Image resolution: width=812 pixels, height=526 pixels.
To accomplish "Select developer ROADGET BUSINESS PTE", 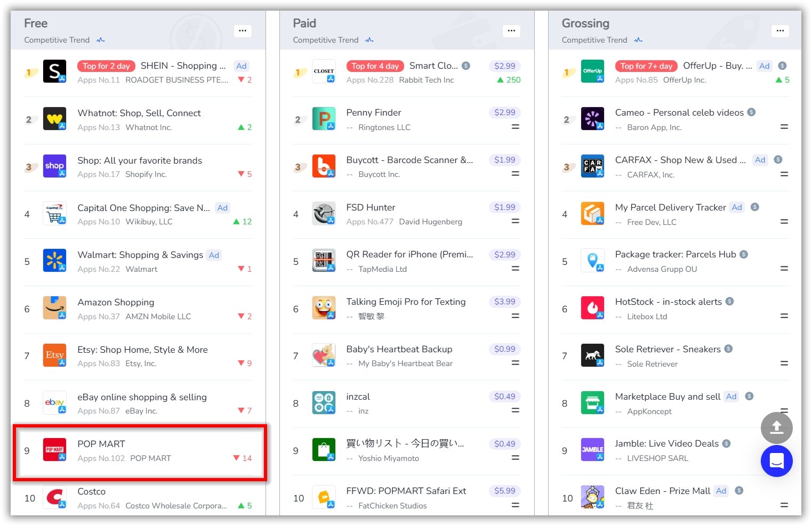I will tap(176, 80).
